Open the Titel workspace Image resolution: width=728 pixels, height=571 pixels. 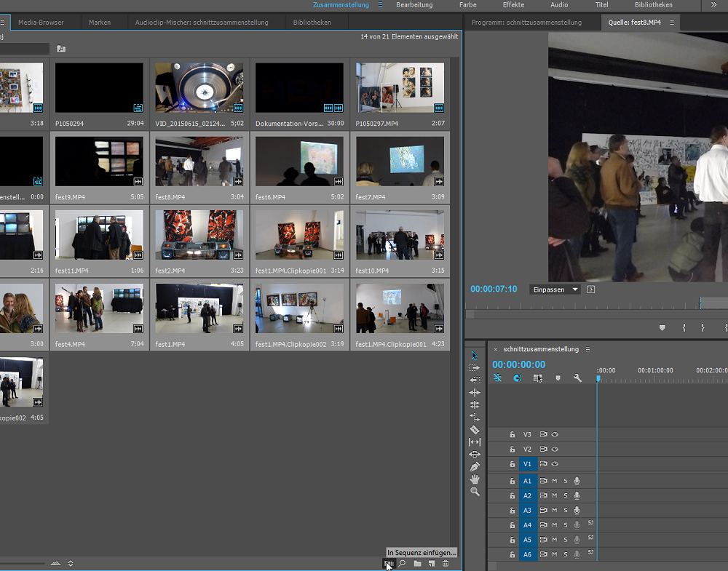pos(602,4)
